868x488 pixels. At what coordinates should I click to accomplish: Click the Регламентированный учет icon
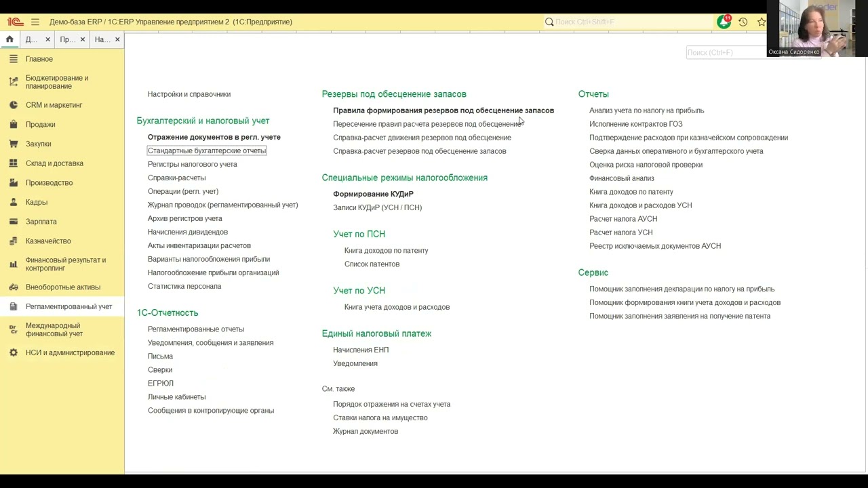coord(13,306)
